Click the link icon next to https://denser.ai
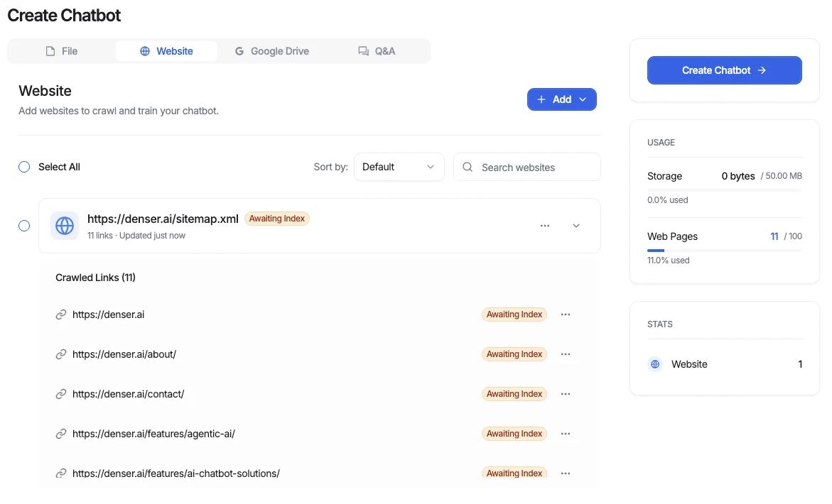The height and width of the screenshot is (504, 832). pos(61,314)
